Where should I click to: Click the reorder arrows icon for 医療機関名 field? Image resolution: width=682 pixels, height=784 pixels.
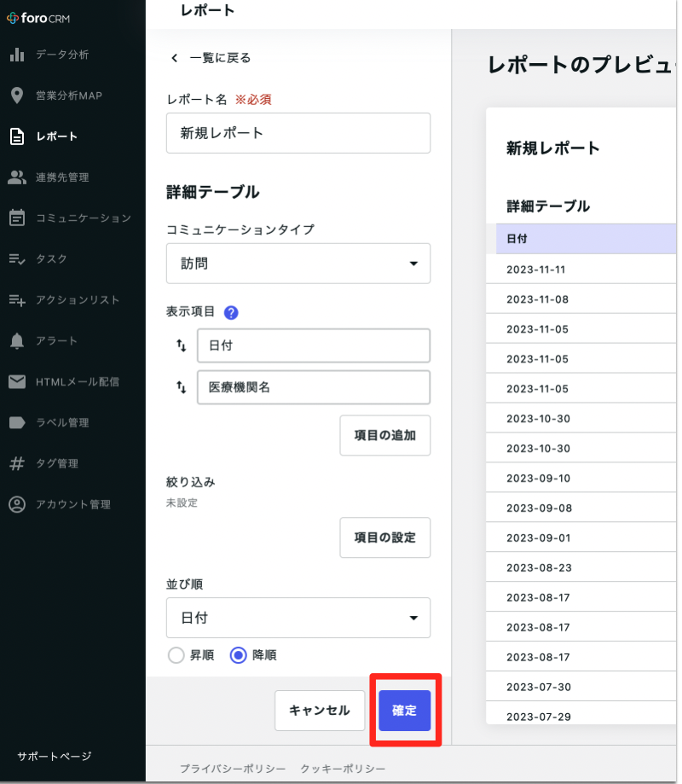pos(182,387)
